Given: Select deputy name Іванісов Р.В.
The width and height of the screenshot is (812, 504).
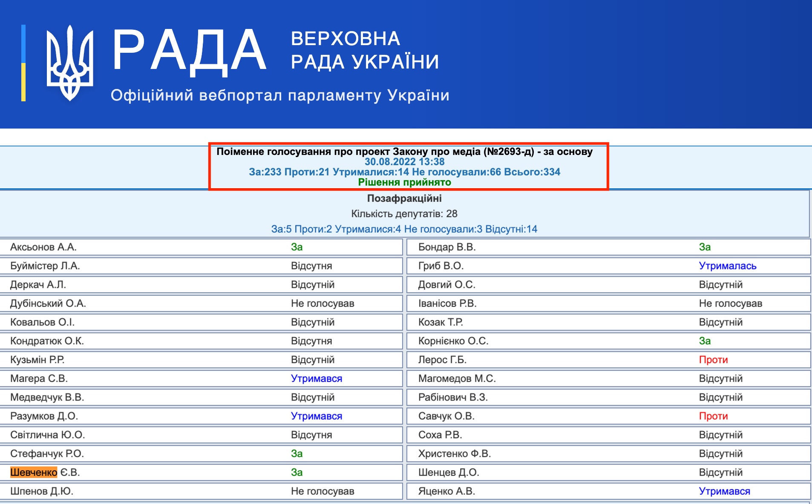Looking at the screenshot, I should (447, 303).
